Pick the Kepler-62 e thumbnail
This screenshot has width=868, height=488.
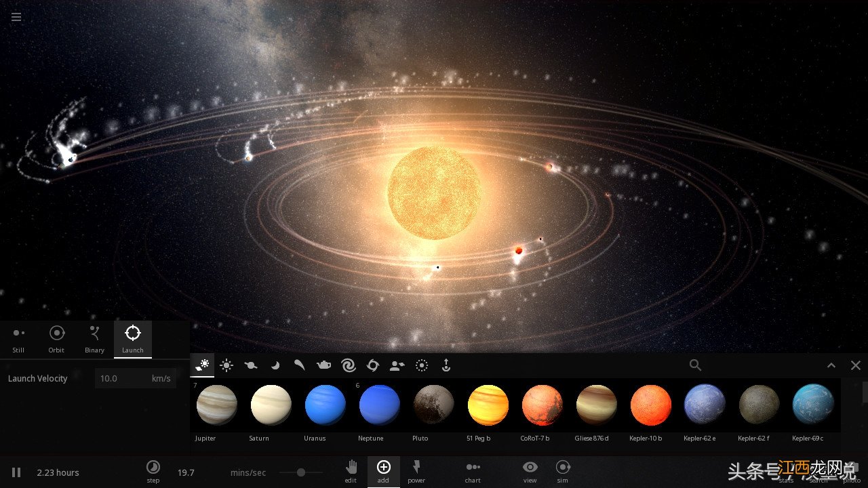point(705,405)
